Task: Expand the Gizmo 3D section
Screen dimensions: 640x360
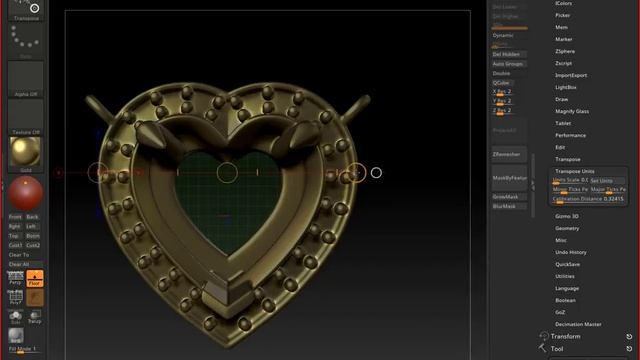Action: point(567,216)
